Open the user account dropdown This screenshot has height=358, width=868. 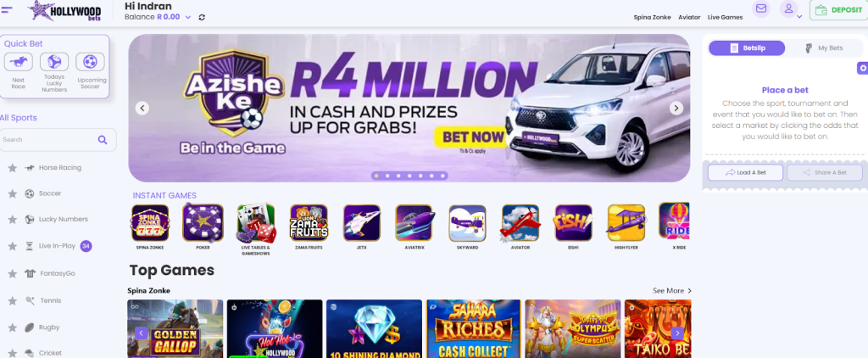pos(791,10)
